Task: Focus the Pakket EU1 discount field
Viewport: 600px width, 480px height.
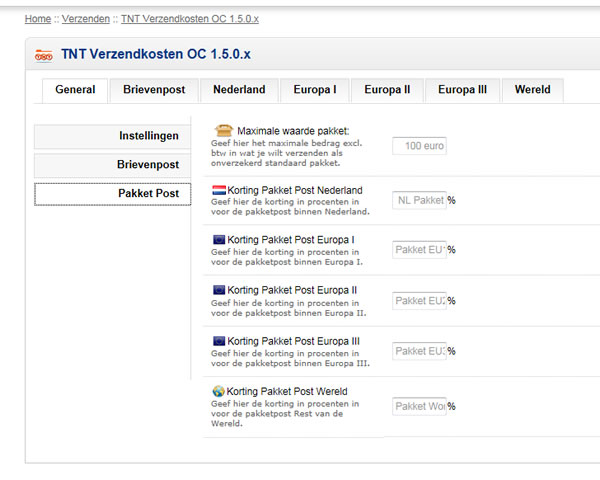Action: tap(419, 250)
